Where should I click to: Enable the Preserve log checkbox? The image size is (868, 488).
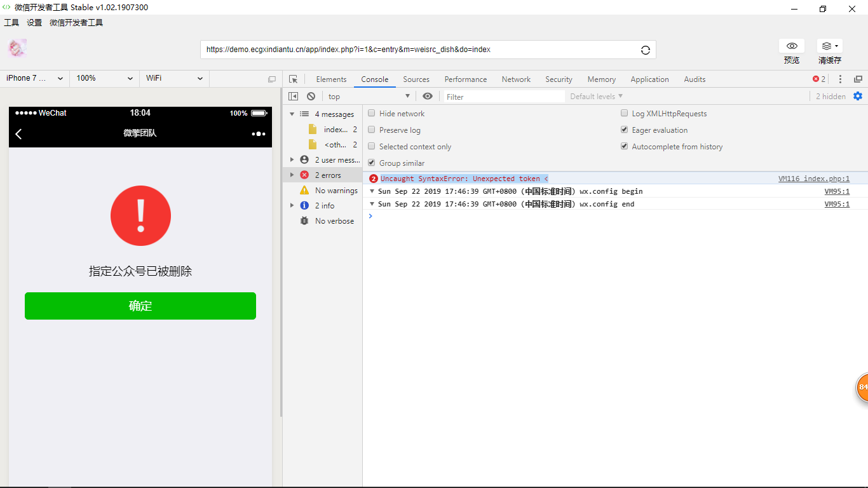(372, 130)
